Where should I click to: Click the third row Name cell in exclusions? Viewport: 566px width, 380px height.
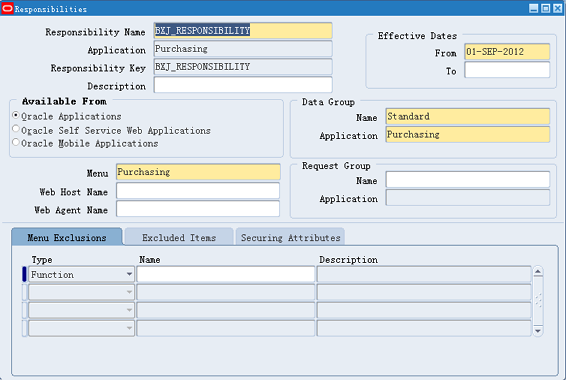pos(226,310)
